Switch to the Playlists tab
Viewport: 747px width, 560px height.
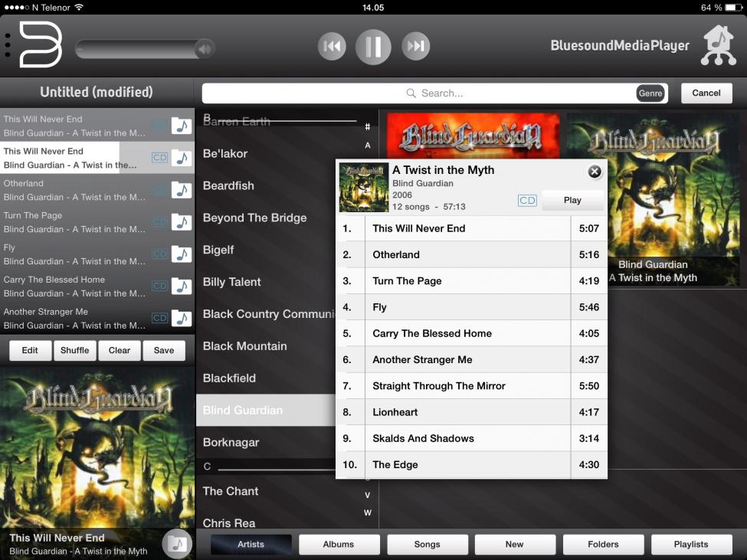tap(691, 544)
